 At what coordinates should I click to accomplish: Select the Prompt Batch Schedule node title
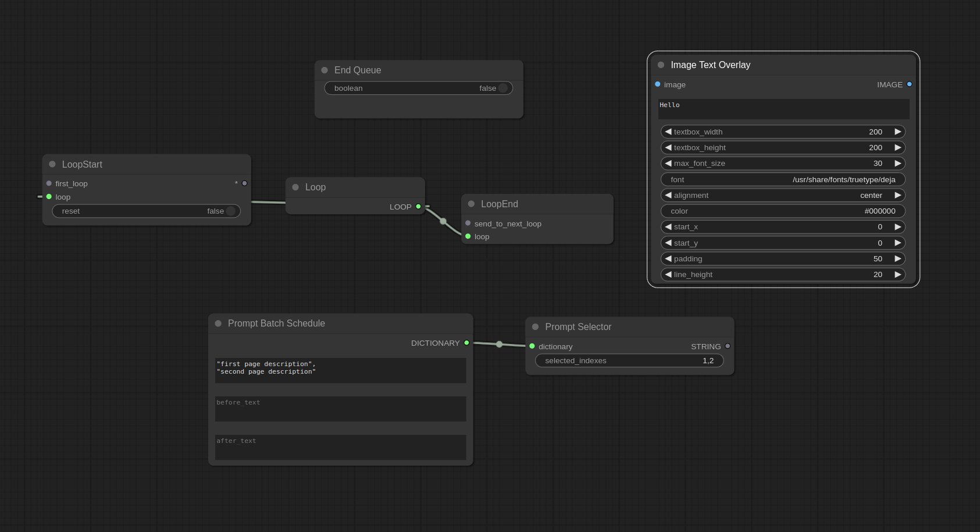276,324
